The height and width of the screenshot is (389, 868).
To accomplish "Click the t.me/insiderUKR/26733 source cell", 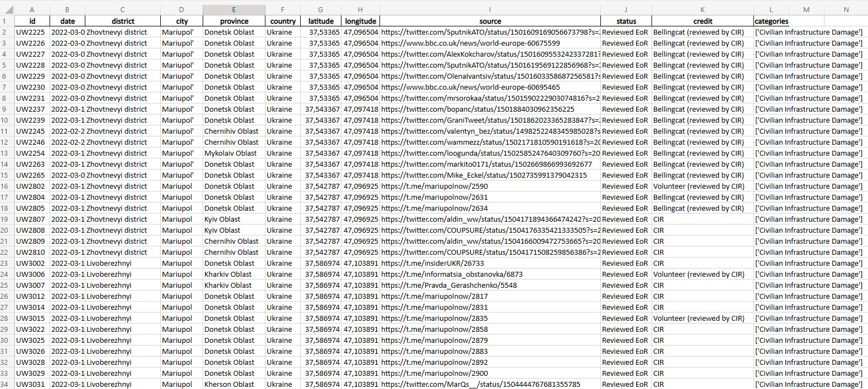I will 490,263.
